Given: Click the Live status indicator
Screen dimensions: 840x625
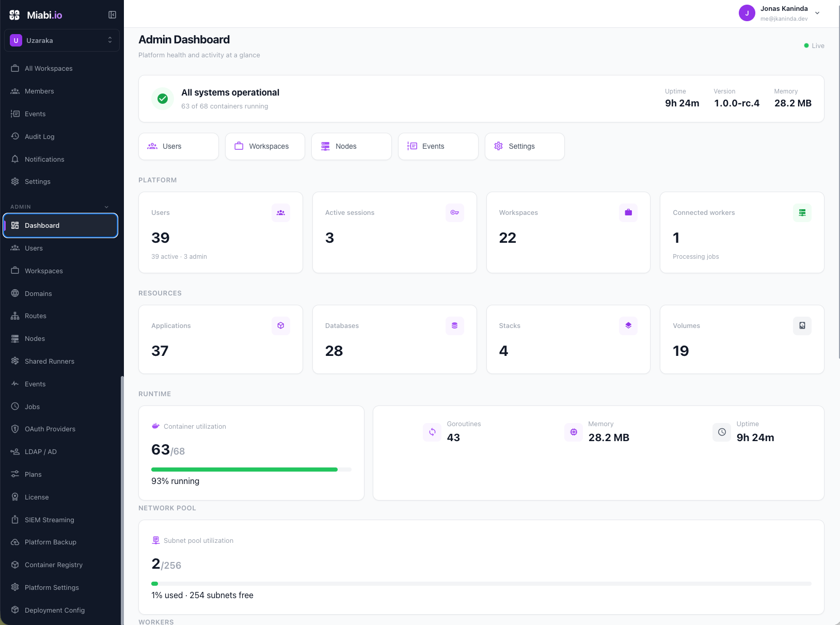Looking at the screenshot, I should [x=814, y=45].
